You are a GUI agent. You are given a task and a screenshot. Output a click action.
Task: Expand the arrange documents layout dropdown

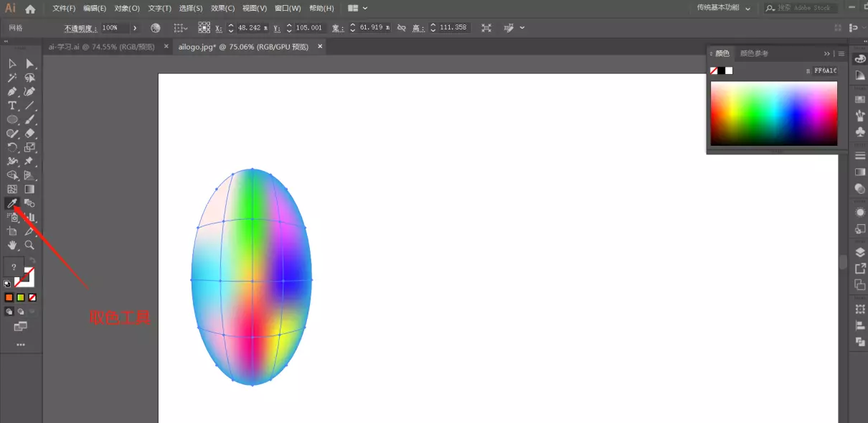tap(357, 8)
